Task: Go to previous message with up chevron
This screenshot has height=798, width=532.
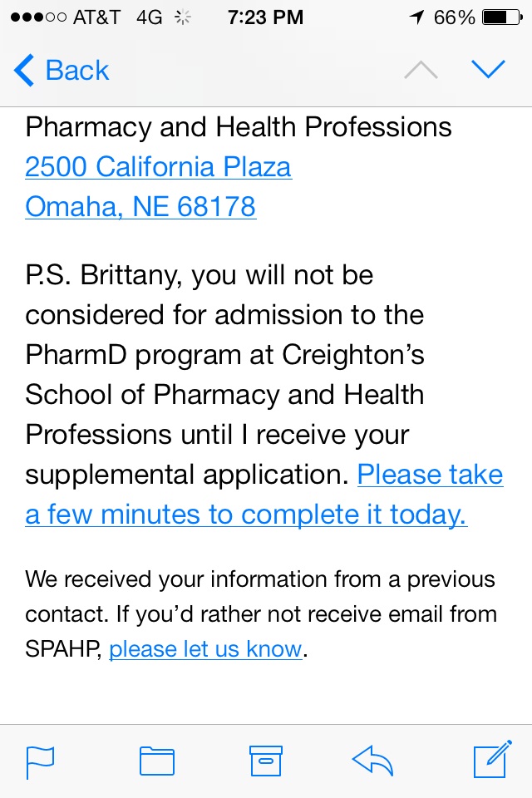Action: (421, 70)
